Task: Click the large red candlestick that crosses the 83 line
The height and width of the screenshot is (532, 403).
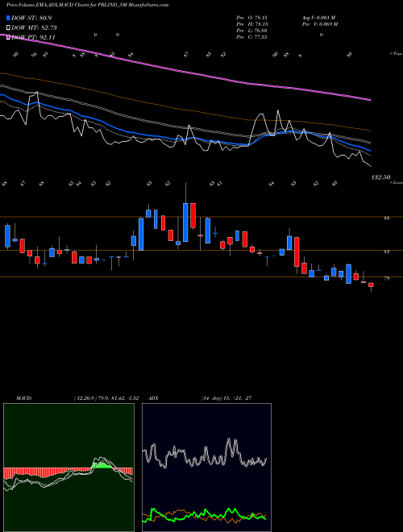Action: [x=297, y=252]
